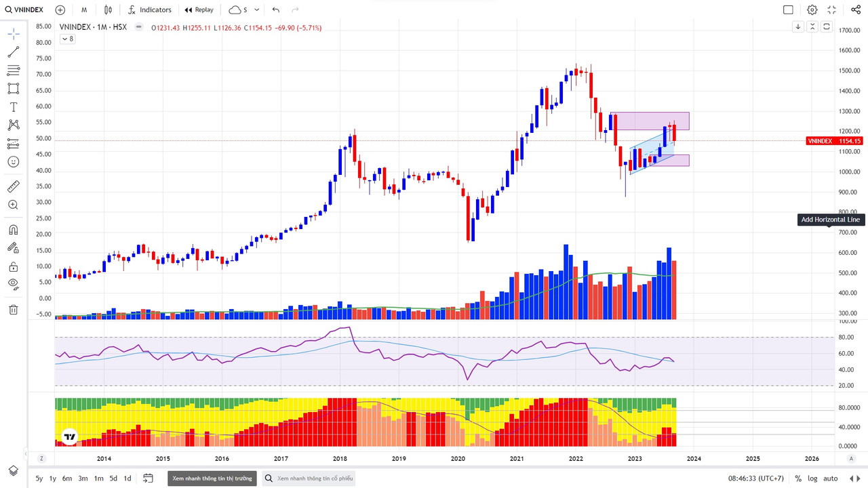Click the 2020 label on time axis
This screenshot has height=488, width=868.
pyautogui.click(x=458, y=458)
